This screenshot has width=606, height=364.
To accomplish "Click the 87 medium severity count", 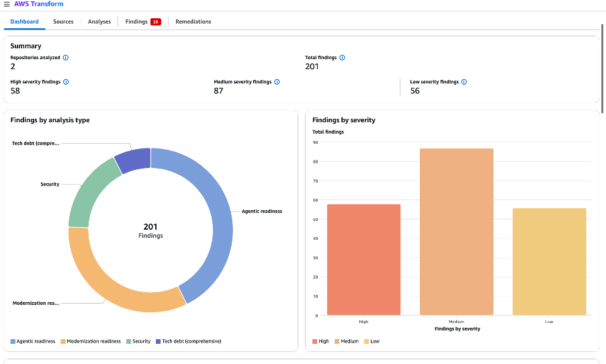I will click(x=218, y=91).
